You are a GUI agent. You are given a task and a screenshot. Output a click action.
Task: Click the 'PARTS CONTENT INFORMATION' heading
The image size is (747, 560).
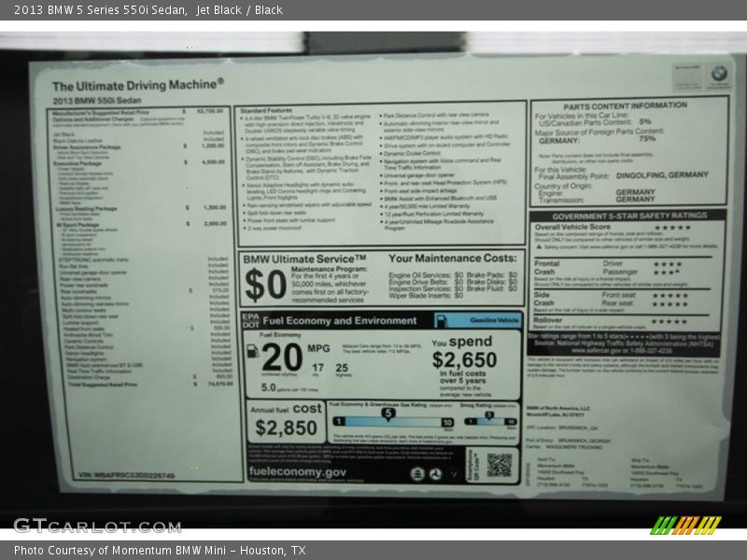click(625, 105)
